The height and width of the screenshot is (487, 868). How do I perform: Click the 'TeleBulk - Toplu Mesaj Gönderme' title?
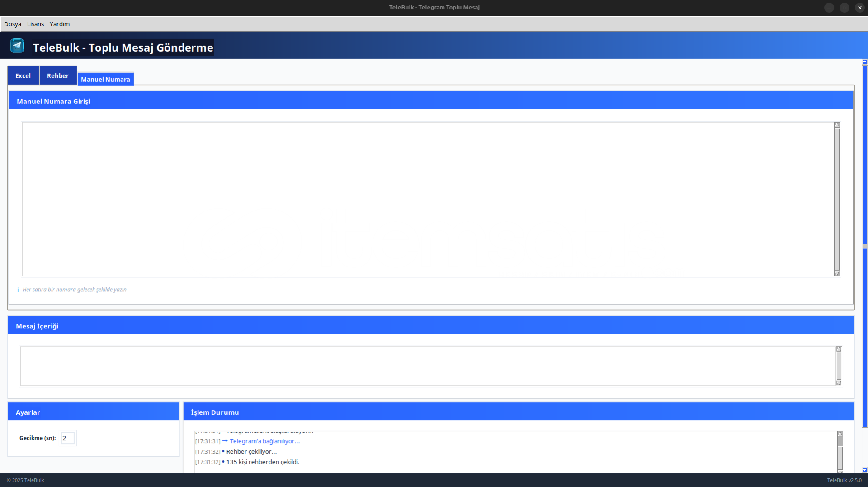pyautogui.click(x=123, y=47)
